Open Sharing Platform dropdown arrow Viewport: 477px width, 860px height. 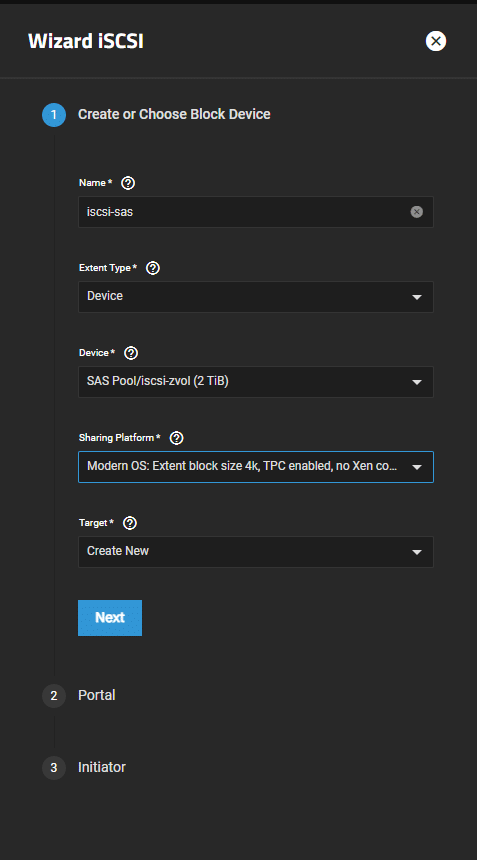417,467
